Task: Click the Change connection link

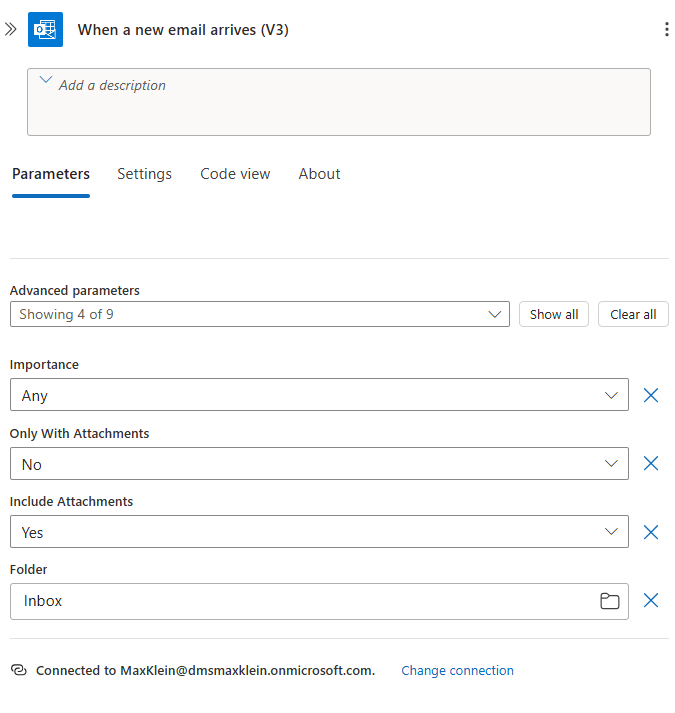Action: [457, 670]
